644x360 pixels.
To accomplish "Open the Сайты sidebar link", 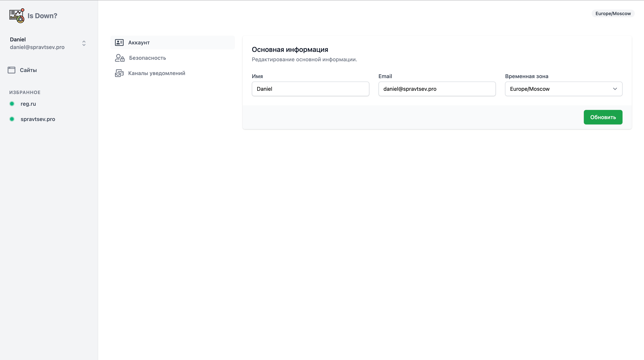I will [28, 70].
